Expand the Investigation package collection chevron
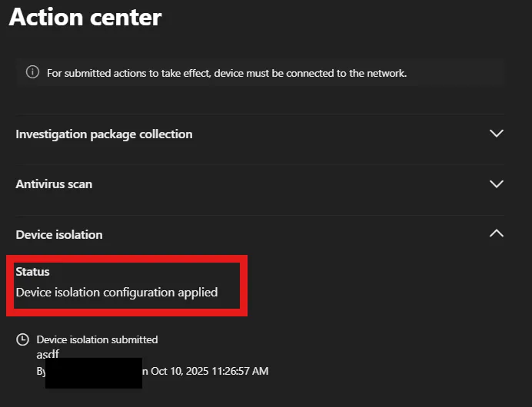Screen dimensions: 532x407 click(x=497, y=134)
